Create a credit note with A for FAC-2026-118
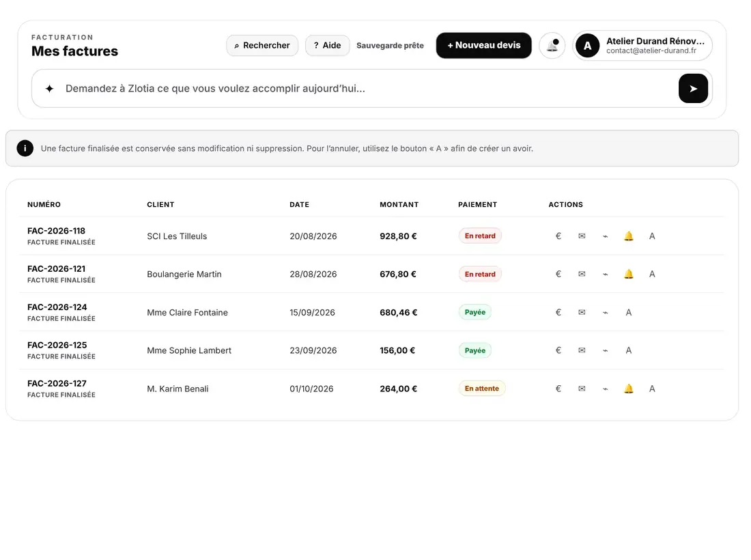This screenshot has height=560, width=751. click(652, 236)
